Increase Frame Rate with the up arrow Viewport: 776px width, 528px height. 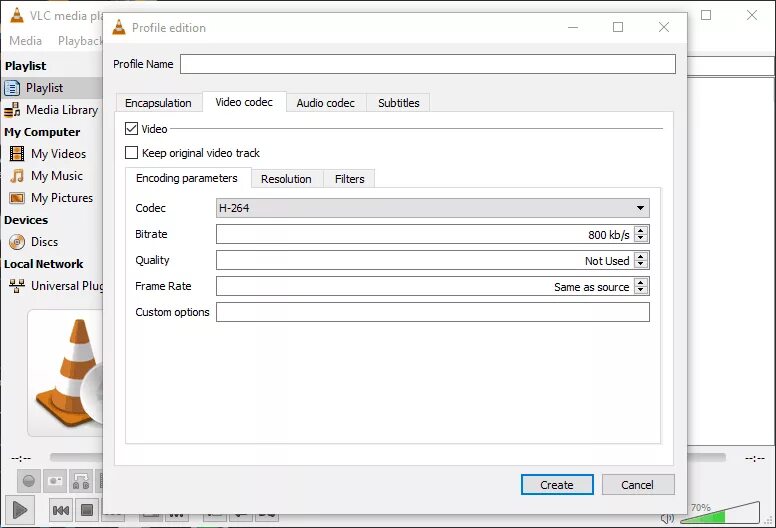[x=641, y=282]
